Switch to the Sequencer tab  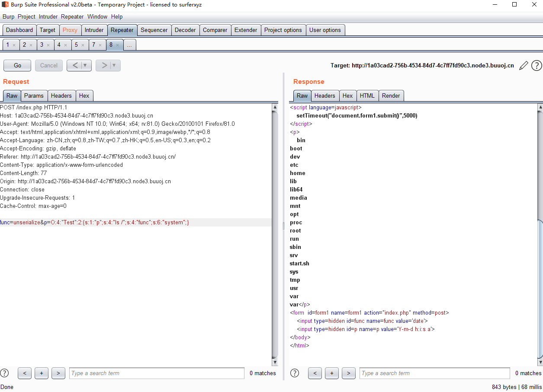coord(154,30)
